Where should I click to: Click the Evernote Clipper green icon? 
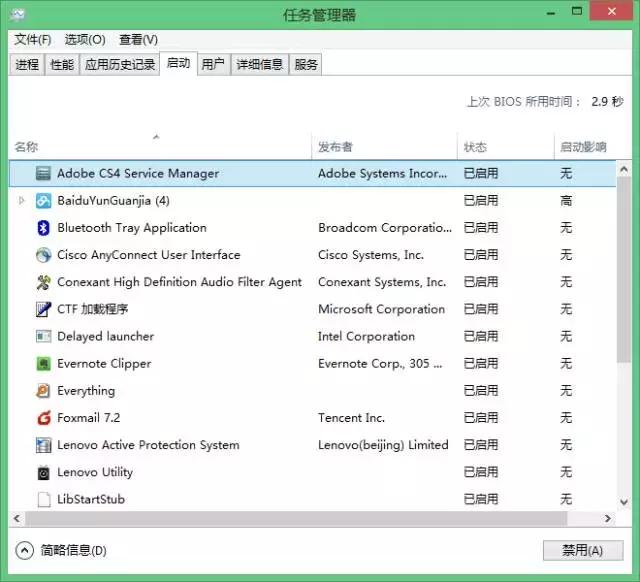[43, 364]
